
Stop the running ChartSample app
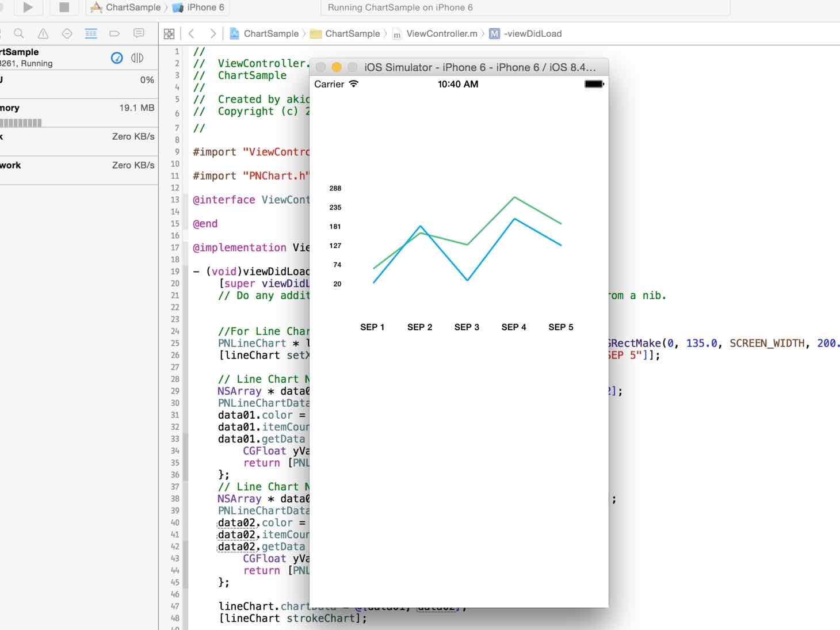tap(64, 7)
